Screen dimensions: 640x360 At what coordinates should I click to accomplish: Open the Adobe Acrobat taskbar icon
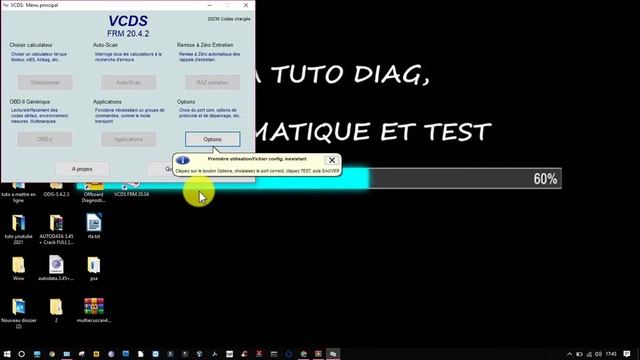[x=214, y=354]
